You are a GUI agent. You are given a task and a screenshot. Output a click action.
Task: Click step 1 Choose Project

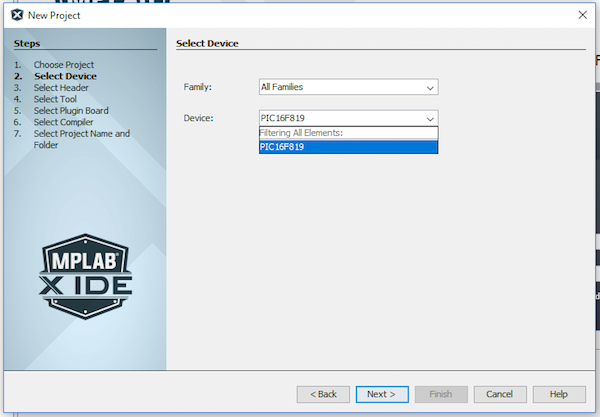64,65
